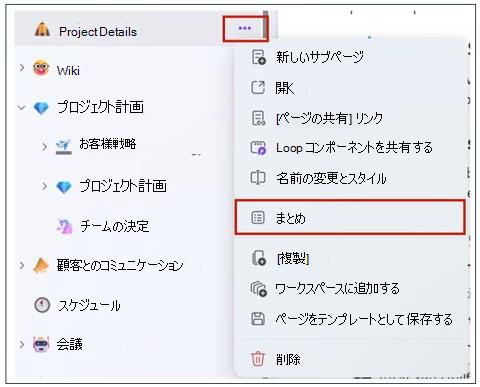Image resolution: width=480 pixels, height=387 pixels.
Task: Click the Wiki emoji face icon
Action: click(x=41, y=68)
